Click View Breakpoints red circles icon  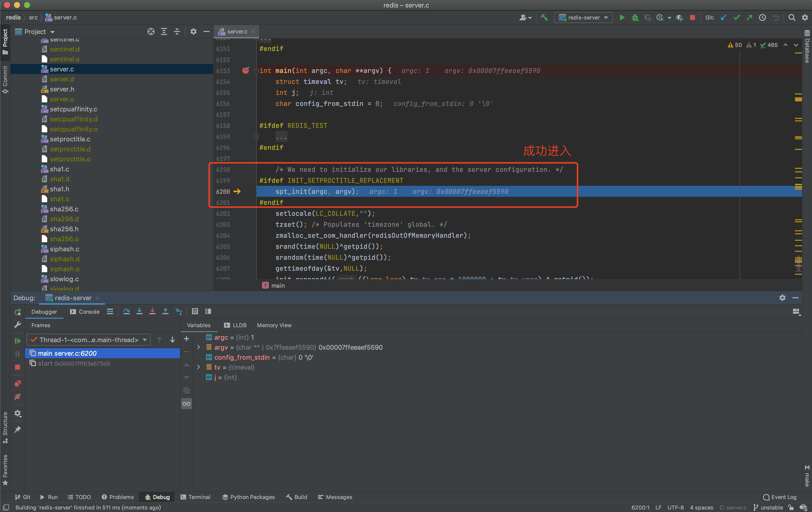(x=17, y=383)
